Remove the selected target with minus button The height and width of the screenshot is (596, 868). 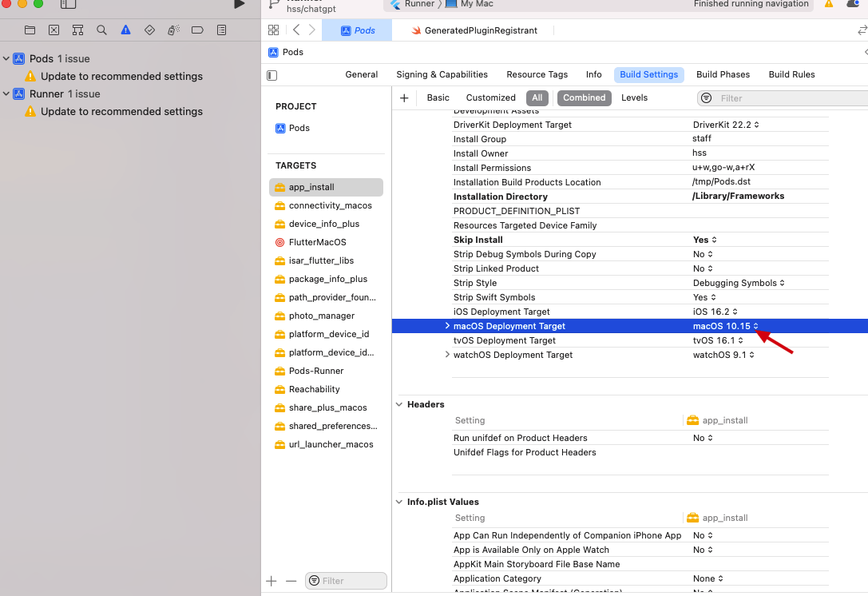(291, 581)
